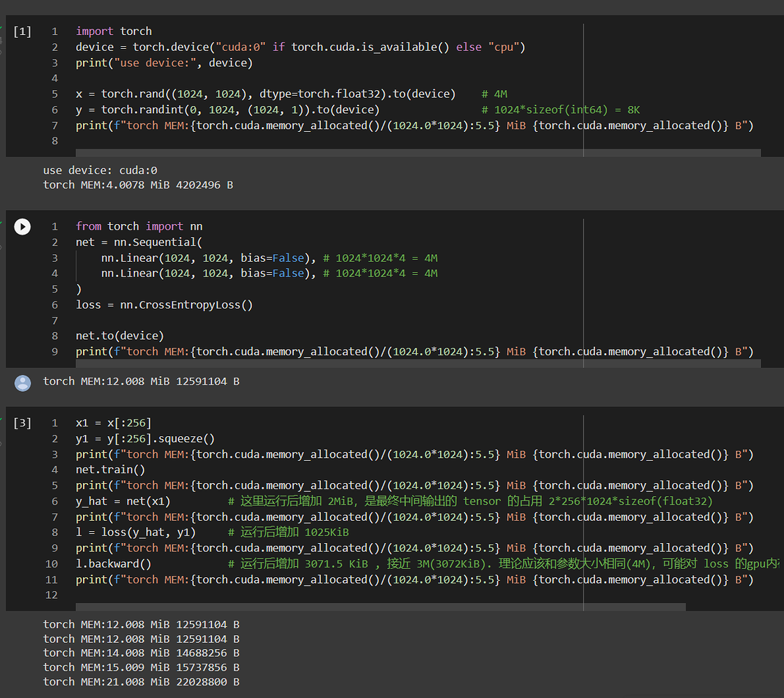The width and height of the screenshot is (784, 698).
Task: Run the second code cell
Action: point(22,227)
